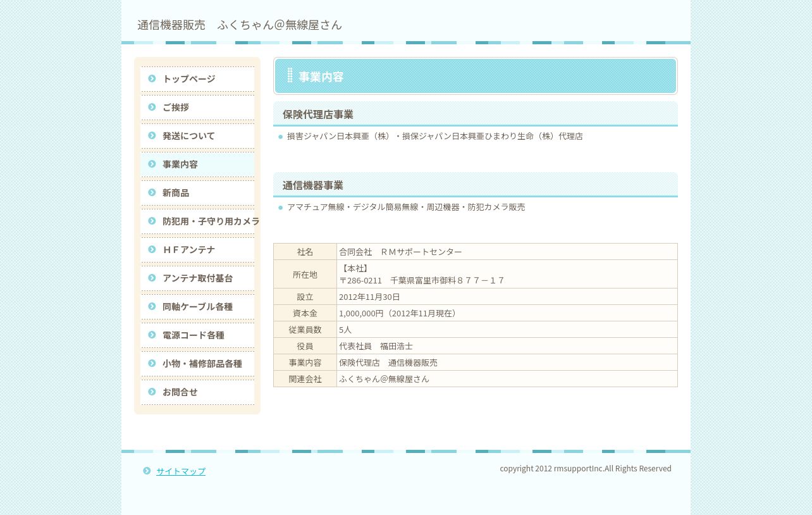The width and height of the screenshot is (812, 515).
Task: Click arrow icon beside アンテナ取付基台
Action: (x=152, y=278)
